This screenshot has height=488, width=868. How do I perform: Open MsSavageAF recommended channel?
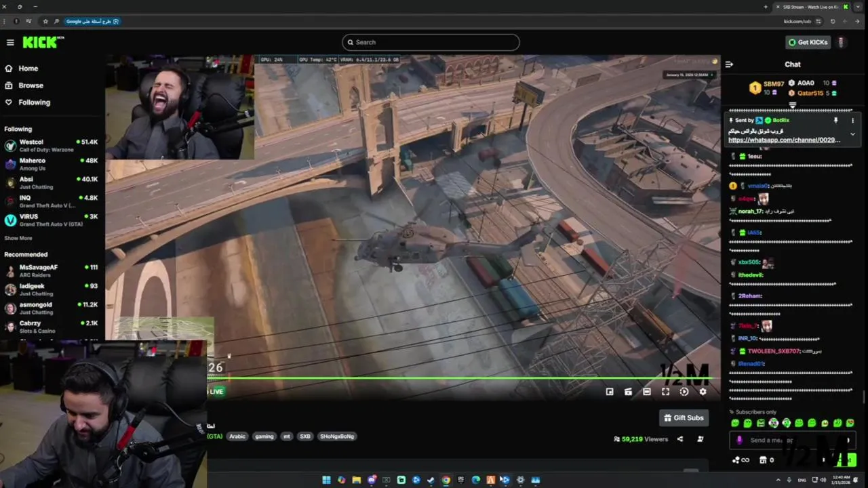(x=51, y=270)
